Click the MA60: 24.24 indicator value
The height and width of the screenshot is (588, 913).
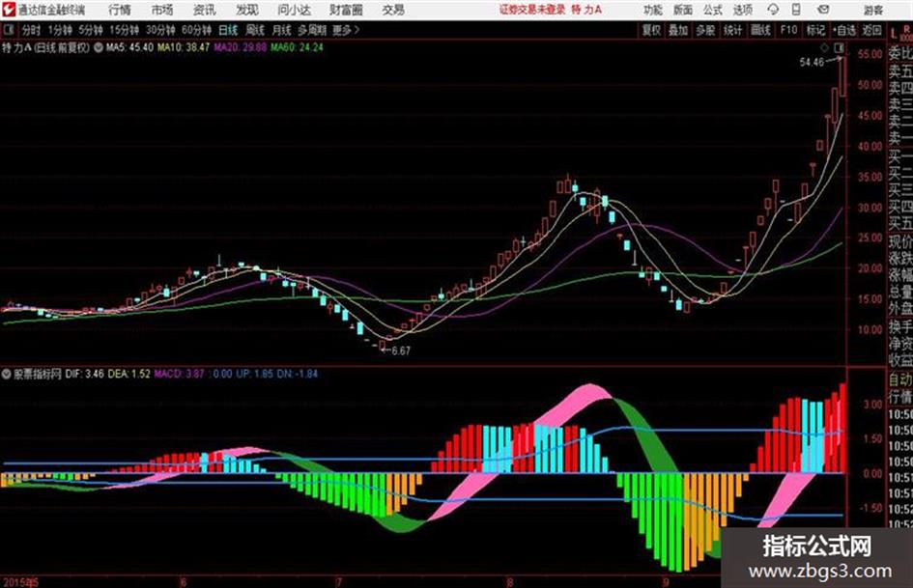tap(297, 47)
